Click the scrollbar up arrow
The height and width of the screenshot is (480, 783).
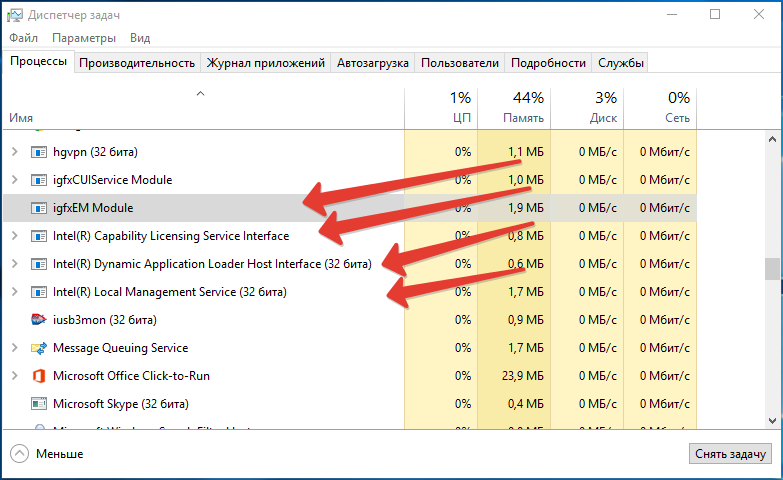click(772, 139)
